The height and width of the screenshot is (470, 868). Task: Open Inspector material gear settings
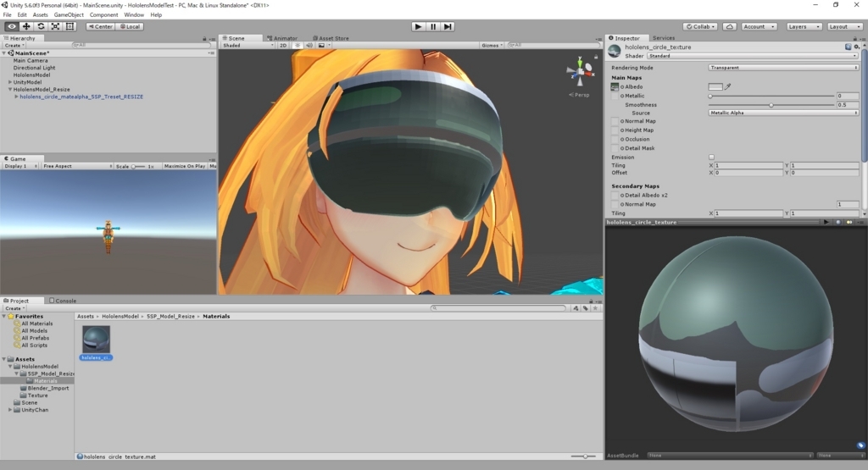pyautogui.click(x=856, y=47)
